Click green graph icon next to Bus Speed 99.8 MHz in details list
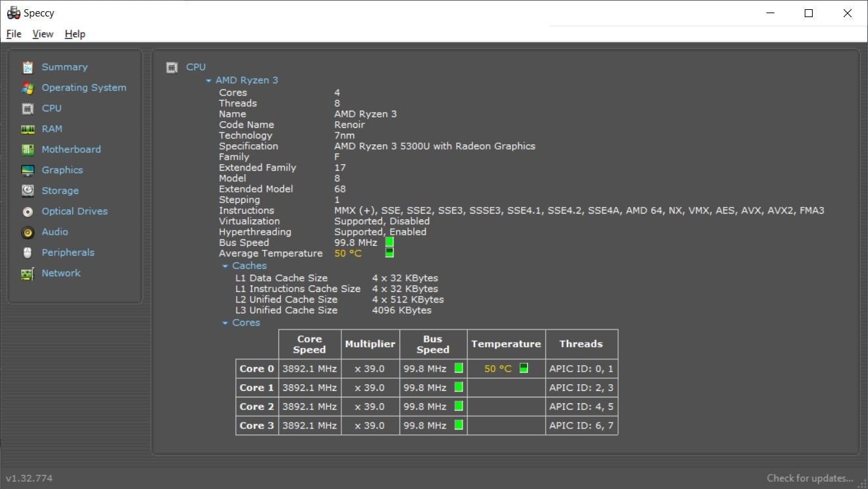Screen dimensions: 868x489 [x=390, y=243]
